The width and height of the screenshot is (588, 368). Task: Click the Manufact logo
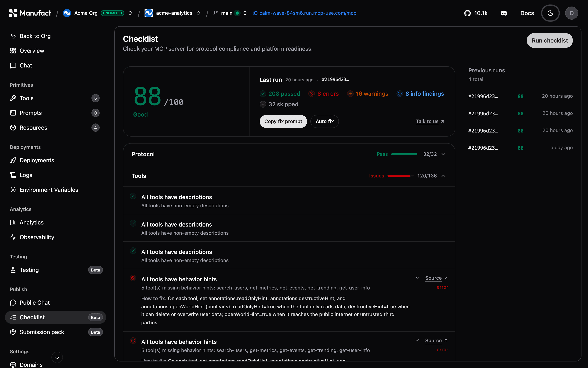click(30, 13)
